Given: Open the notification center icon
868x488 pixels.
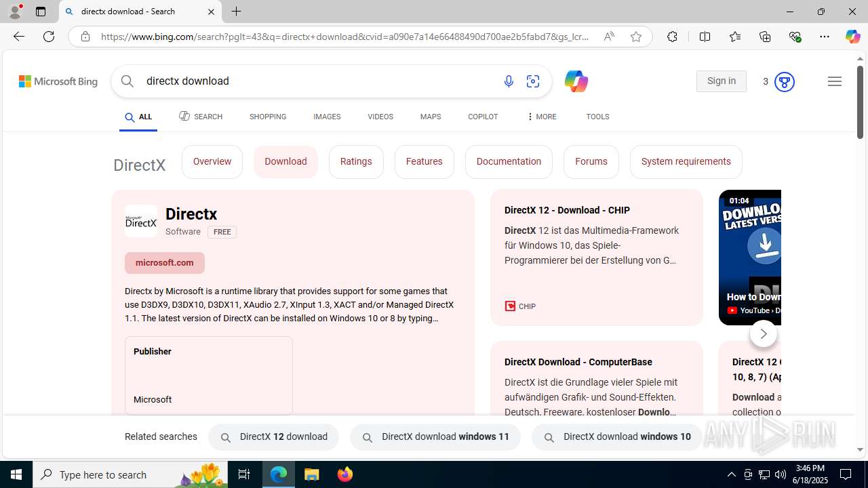Looking at the screenshot, I should 846,474.
